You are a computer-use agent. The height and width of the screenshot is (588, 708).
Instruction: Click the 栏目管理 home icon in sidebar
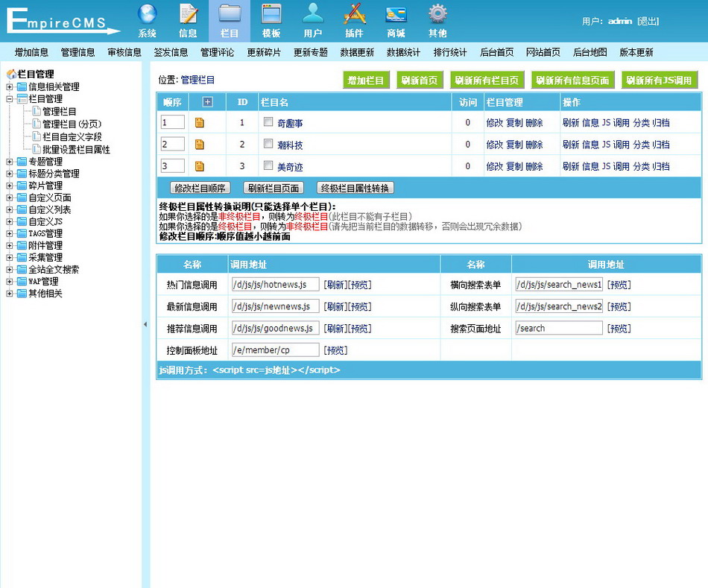coord(11,74)
